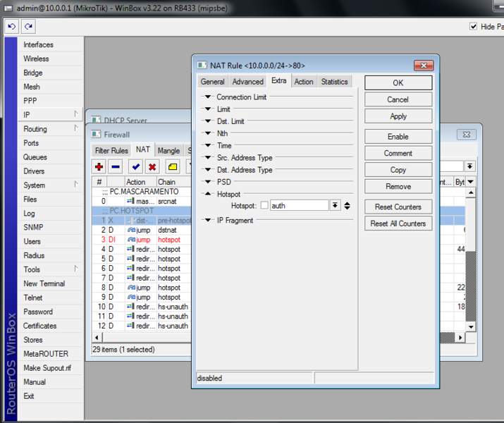The width and height of the screenshot is (504, 423).
Task: Click the Reset All Counters button
Action: point(398,223)
